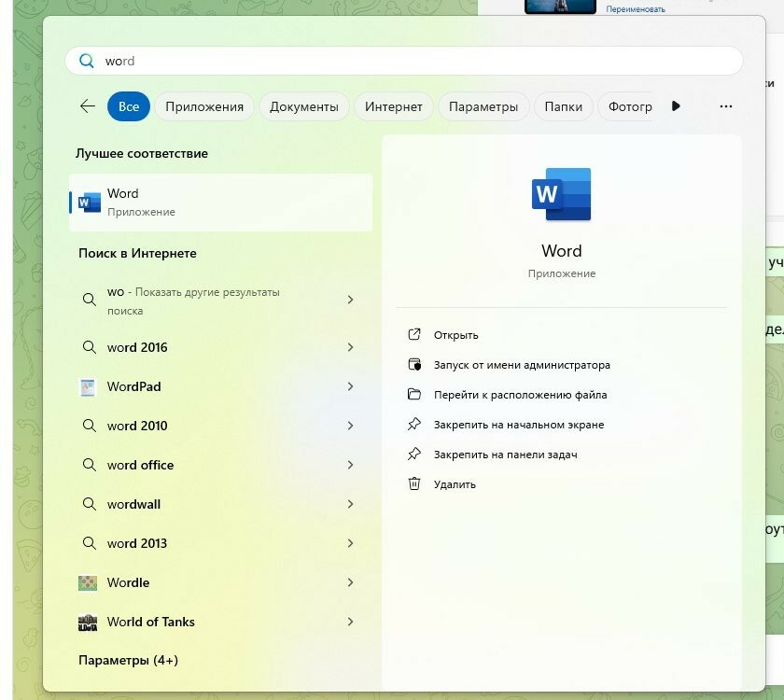Expand the word 2010 result chevron

[x=350, y=426]
